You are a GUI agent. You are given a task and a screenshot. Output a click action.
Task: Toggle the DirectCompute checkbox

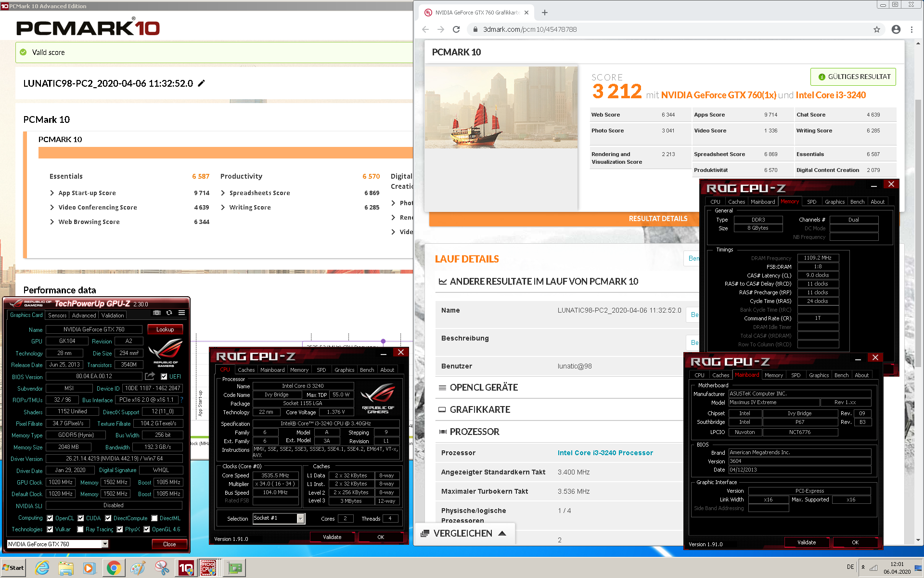(x=108, y=518)
